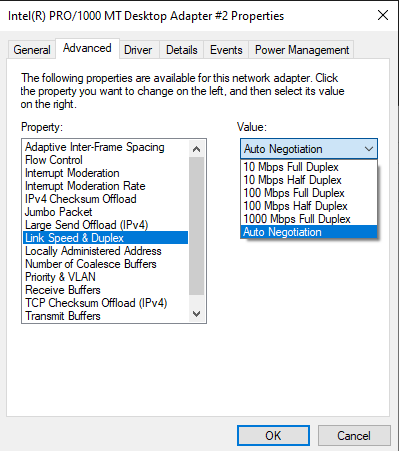Select Interrupt Moderation Rate property
This screenshot has width=399, height=451.
[x=106, y=186]
